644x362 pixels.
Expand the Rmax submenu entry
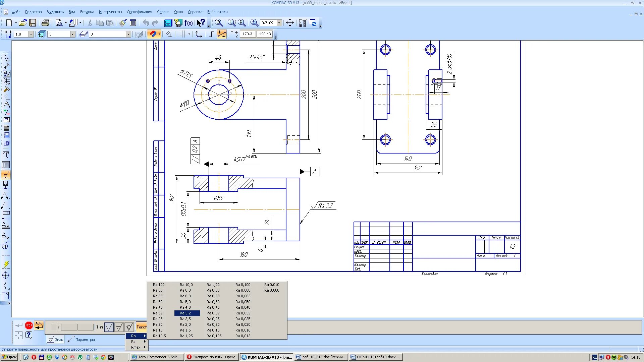pos(136,347)
